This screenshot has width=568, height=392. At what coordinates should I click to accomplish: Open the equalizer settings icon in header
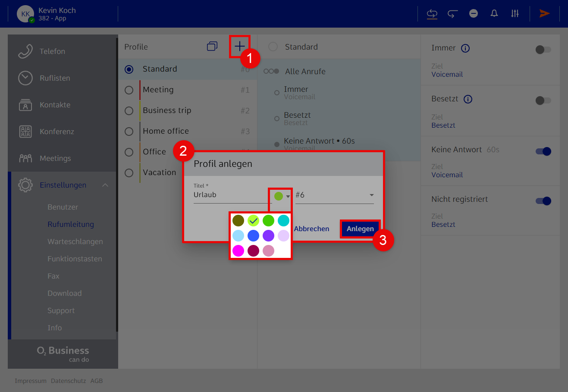tap(515, 13)
